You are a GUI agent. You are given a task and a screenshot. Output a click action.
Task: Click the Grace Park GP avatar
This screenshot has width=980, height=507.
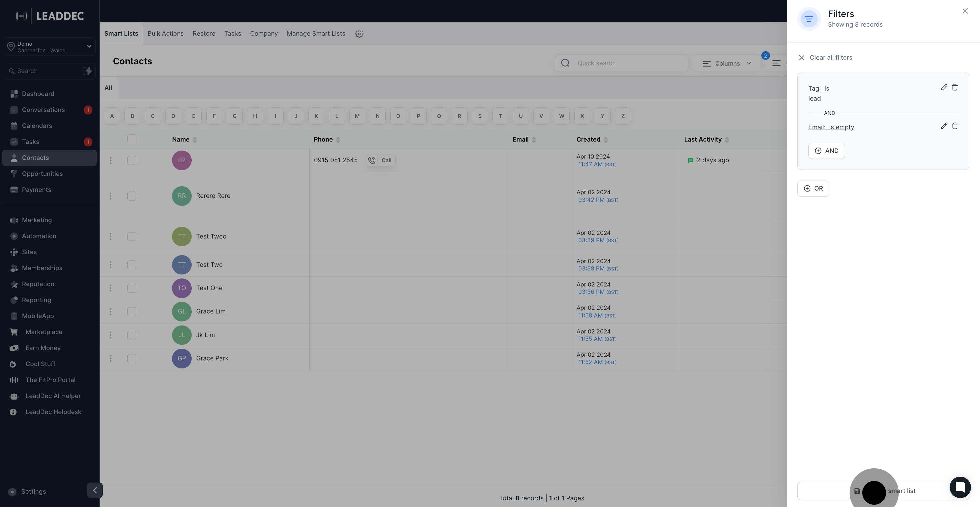[182, 358]
